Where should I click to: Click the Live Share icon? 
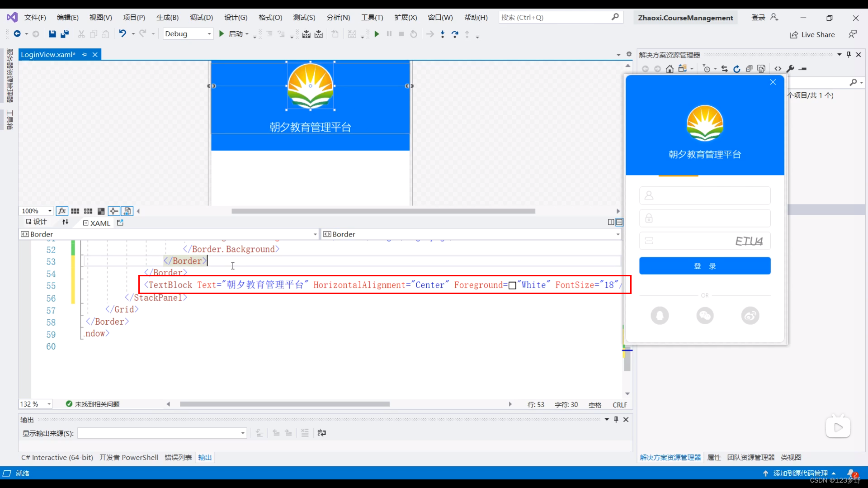[x=794, y=35]
